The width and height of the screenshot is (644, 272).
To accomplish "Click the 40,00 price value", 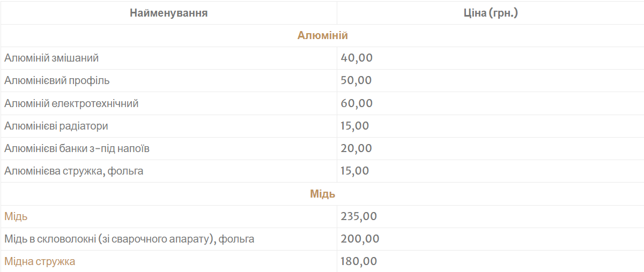I will coord(357,58).
